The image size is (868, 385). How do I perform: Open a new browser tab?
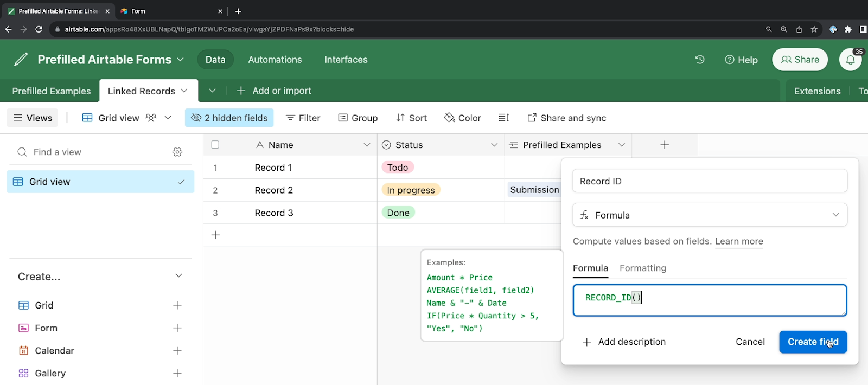coord(238,11)
